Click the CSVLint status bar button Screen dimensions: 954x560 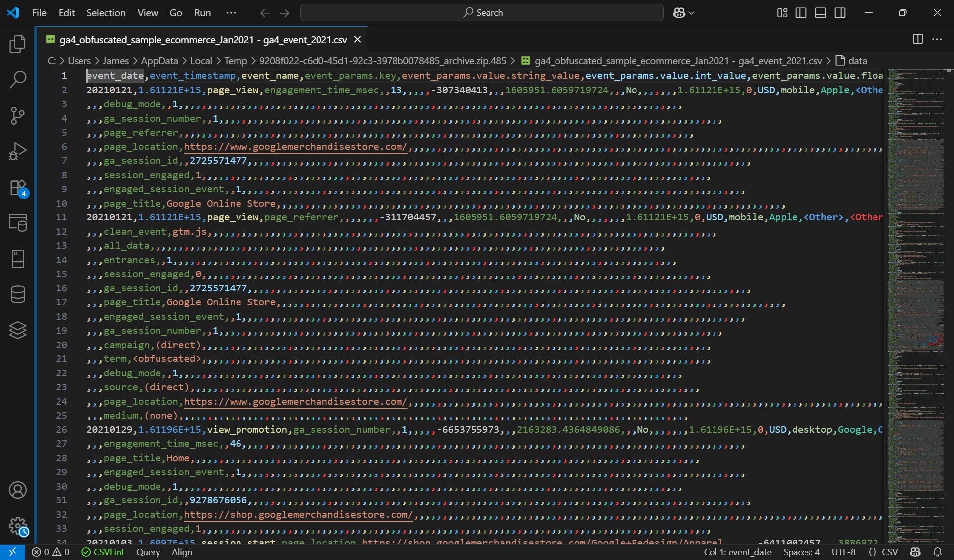pyautogui.click(x=103, y=552)
